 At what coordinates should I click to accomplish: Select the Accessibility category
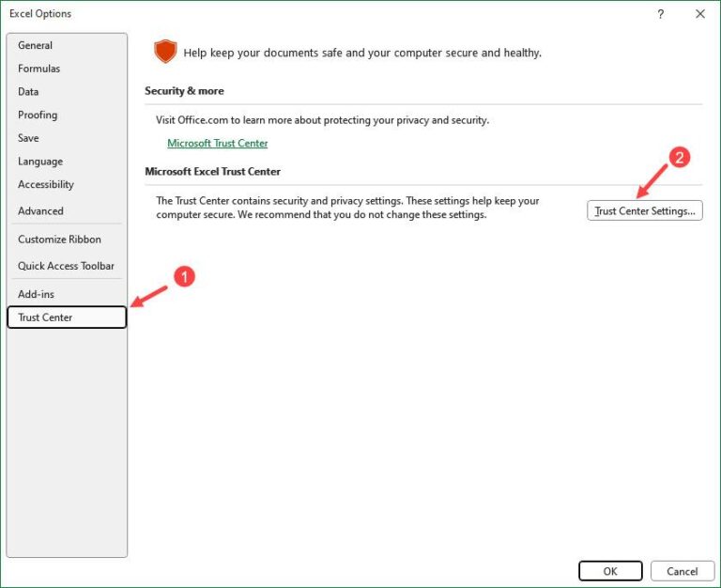coord(46,185)
